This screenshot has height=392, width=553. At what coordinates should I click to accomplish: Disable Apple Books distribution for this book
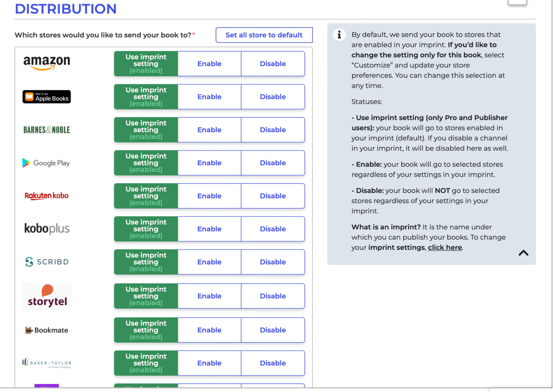click(x=272, y=96)
